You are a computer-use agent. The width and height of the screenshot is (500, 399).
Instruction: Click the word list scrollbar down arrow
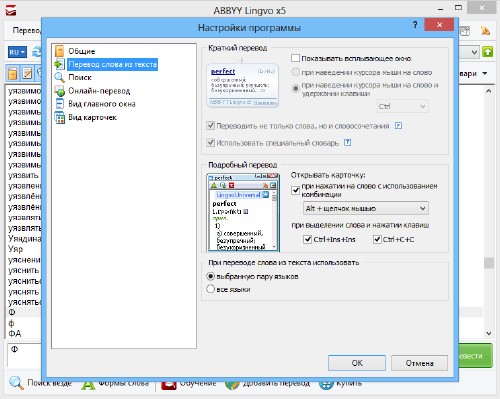(x=488, y=333)
